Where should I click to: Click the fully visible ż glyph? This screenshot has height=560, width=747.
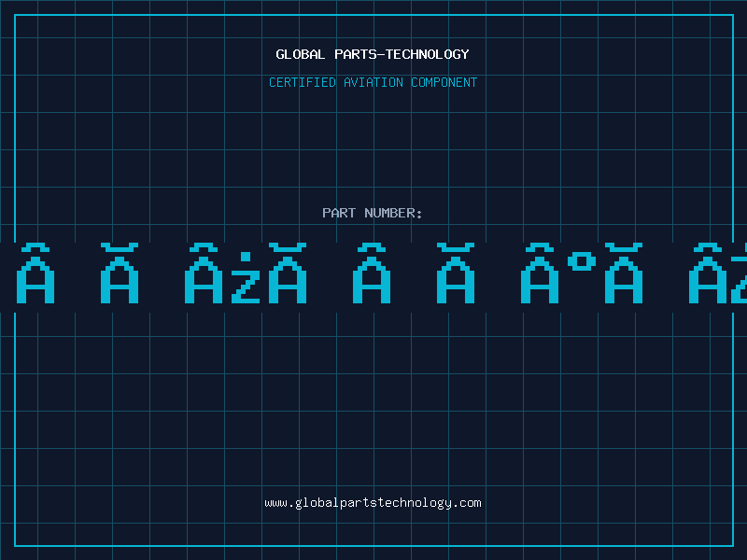(246, 277)
